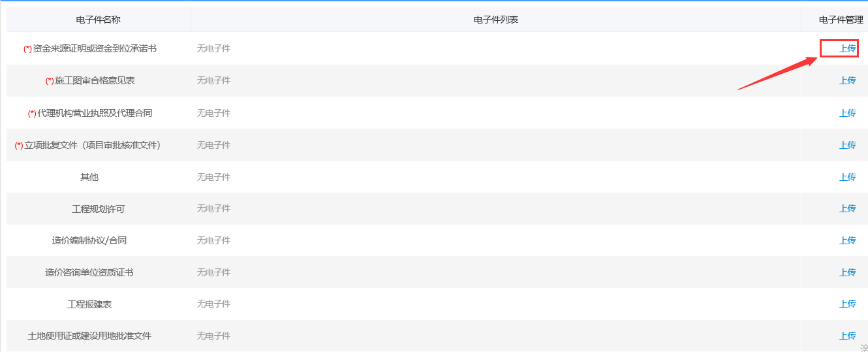Click the 电子件管理 column header
Image resolution: width=868 pixels, height=352 pixels.
click(841, 20)
